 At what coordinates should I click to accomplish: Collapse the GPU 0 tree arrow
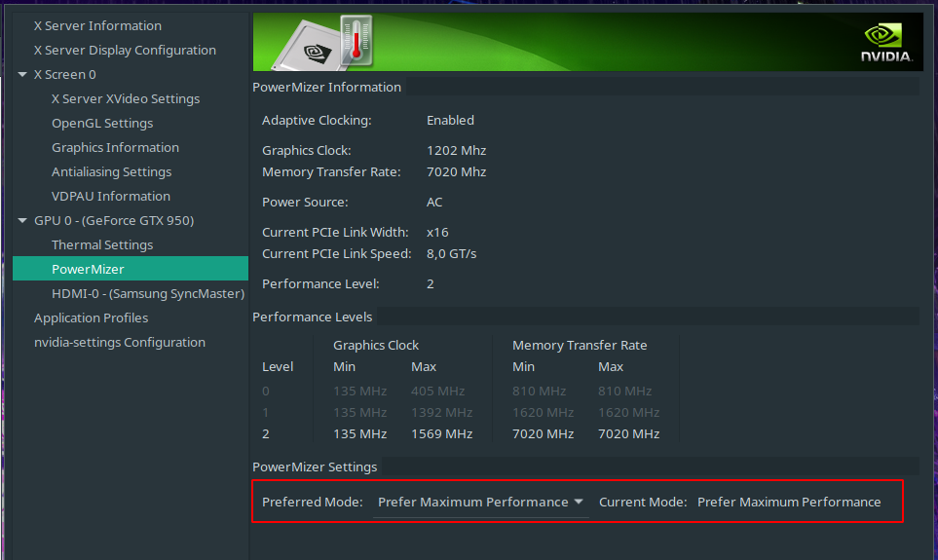click(22, 221)
